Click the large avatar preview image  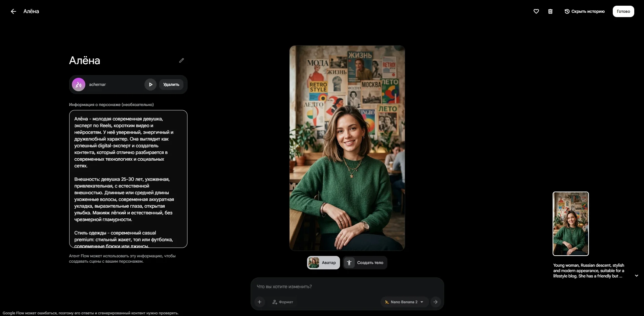coord(347,148)
